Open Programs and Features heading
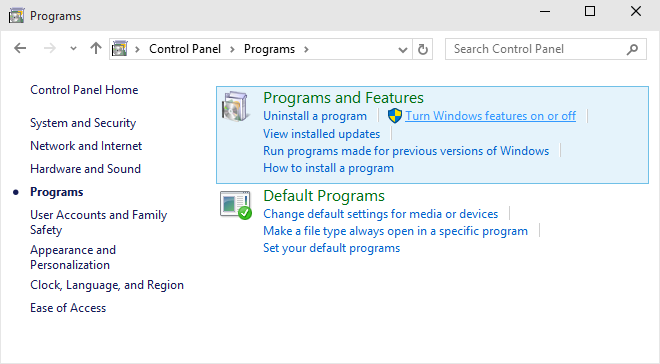The width and height of the screenshot is (660, 364). click(343, 98)
